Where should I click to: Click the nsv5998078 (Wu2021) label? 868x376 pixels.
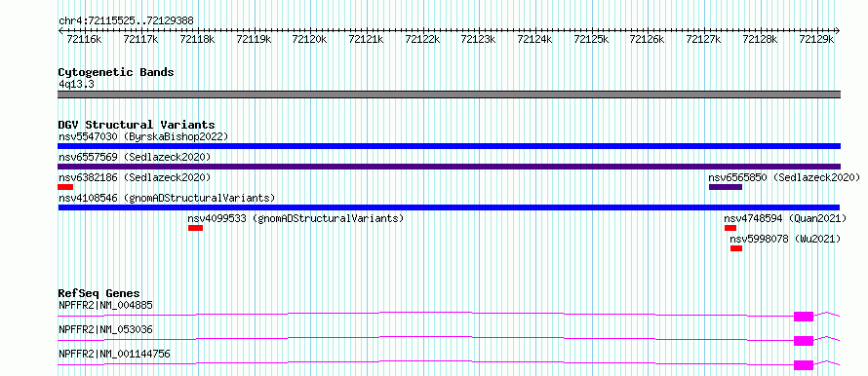(x=785, y=239)
